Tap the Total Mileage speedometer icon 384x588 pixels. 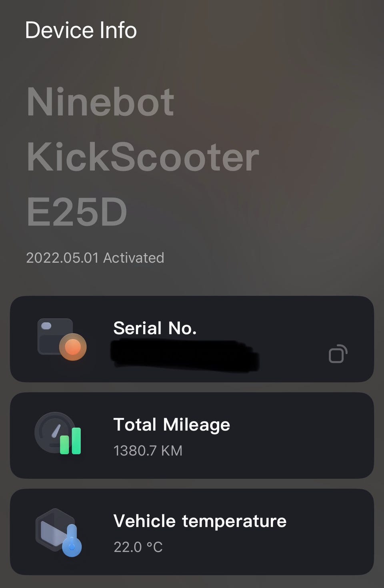(x=58, y=433)
